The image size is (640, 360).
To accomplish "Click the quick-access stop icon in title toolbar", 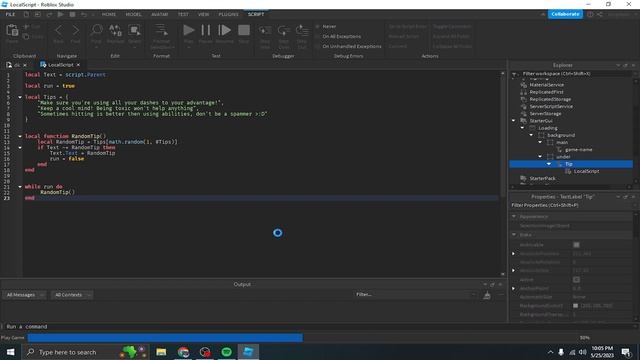I will pos(72,14).
